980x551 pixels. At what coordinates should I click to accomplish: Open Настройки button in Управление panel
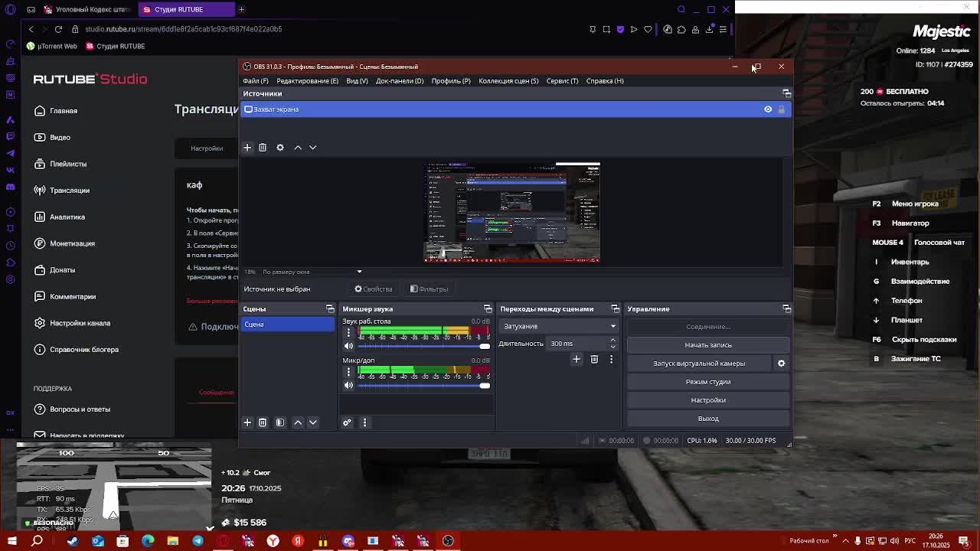[x=708, y=400]
